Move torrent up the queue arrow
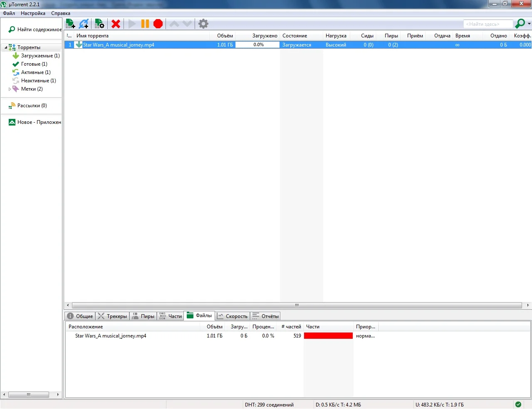Viewport: 532px width, 409px height. [x=174, y=24]
